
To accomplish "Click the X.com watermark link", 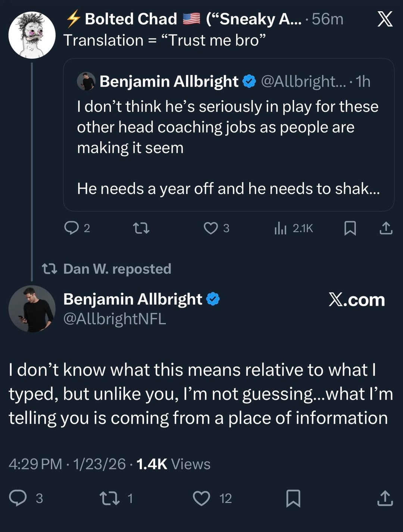I will pyautogui.click(x=356, y=300).
